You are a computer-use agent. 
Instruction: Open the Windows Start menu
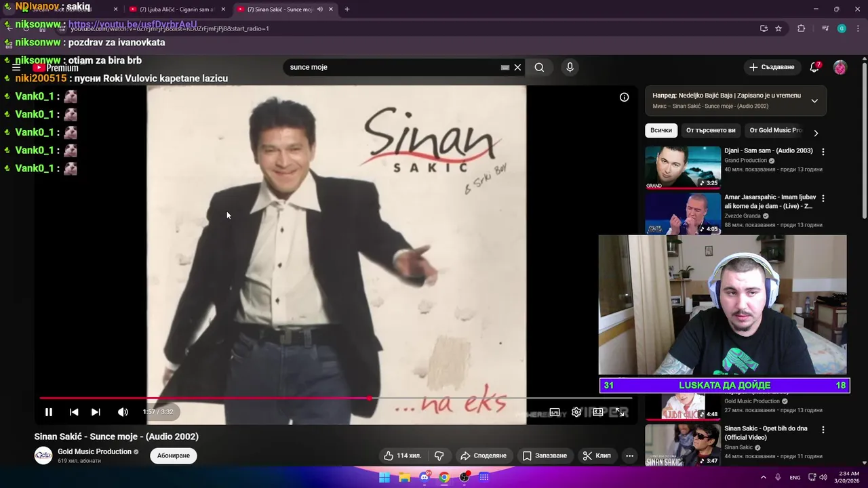coord(384,477)
